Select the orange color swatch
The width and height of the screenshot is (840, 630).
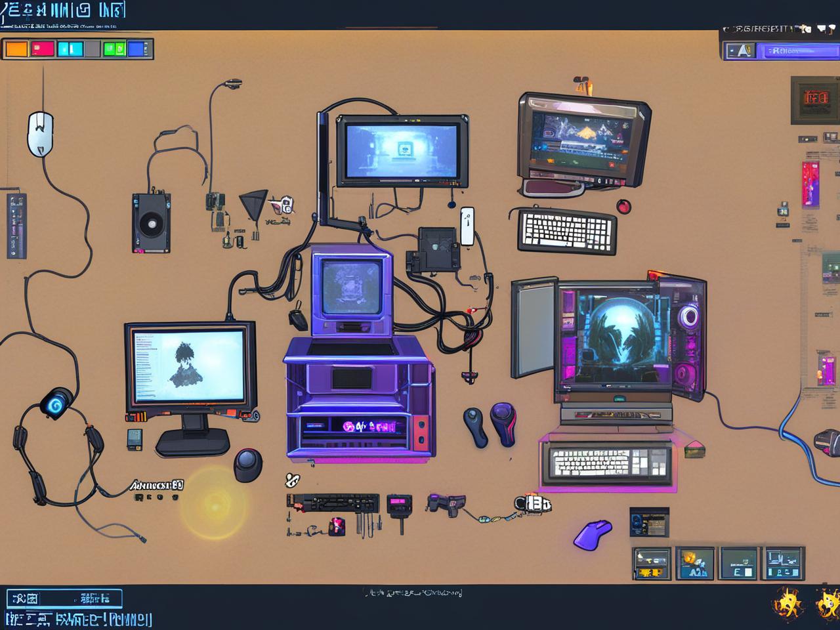16,49
